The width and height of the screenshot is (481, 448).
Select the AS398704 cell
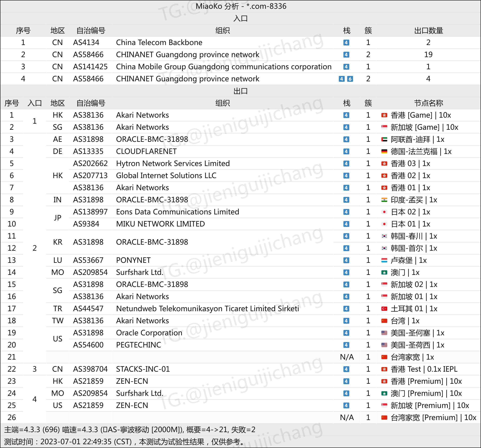(x=90, y=369)
